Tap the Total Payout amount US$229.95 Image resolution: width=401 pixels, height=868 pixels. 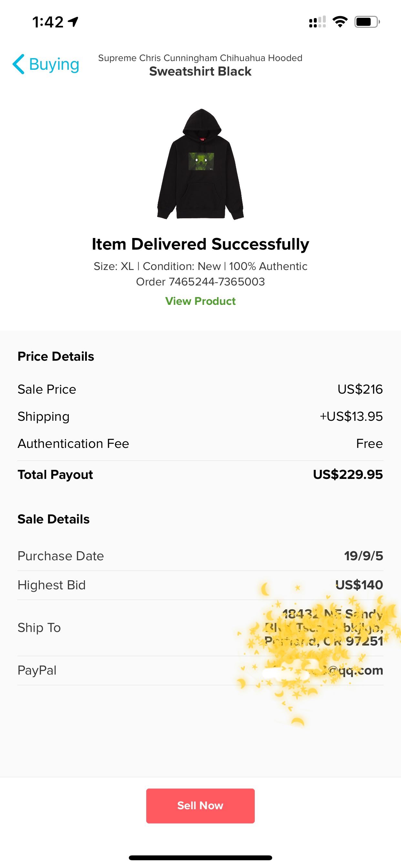click(348, 474)
